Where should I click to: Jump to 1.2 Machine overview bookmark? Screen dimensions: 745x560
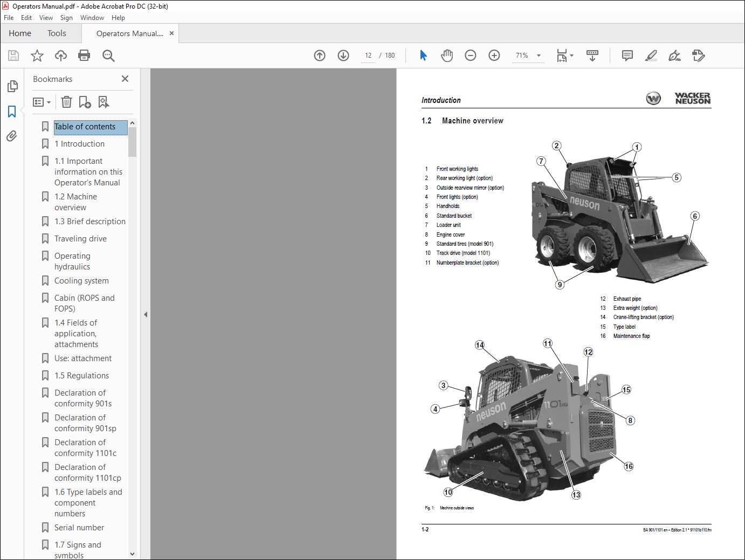75,202
